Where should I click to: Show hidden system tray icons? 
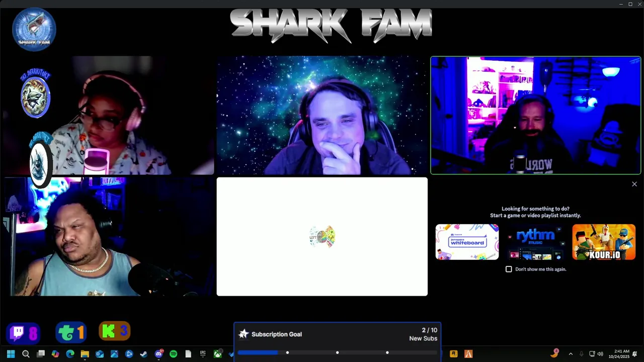[x=570, y=354]
